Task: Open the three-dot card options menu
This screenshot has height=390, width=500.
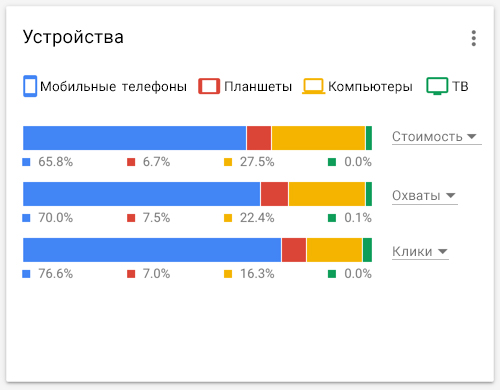Action: tap(474, 38)
